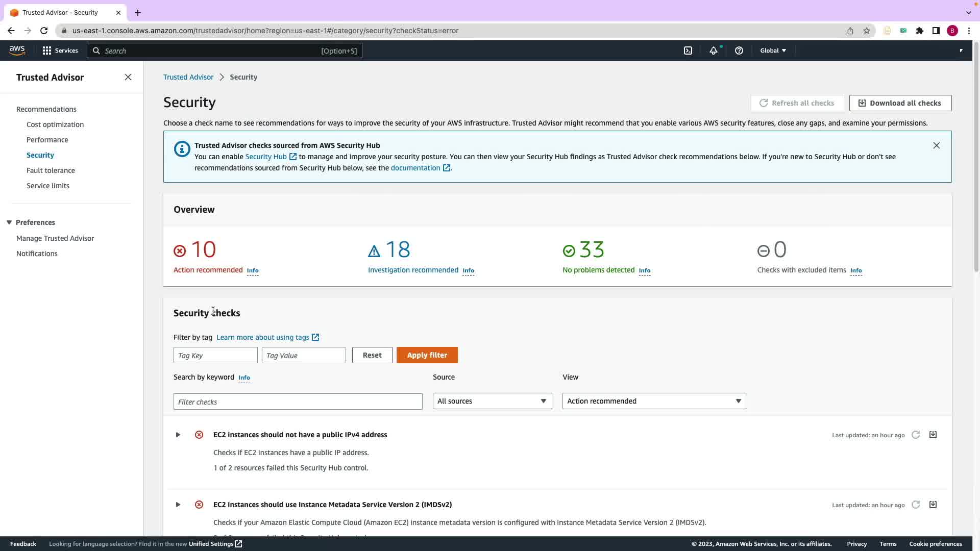Expand the EC2 public IPv4 address check
This screenshot has width=980, height=551.
pos(178,435)
